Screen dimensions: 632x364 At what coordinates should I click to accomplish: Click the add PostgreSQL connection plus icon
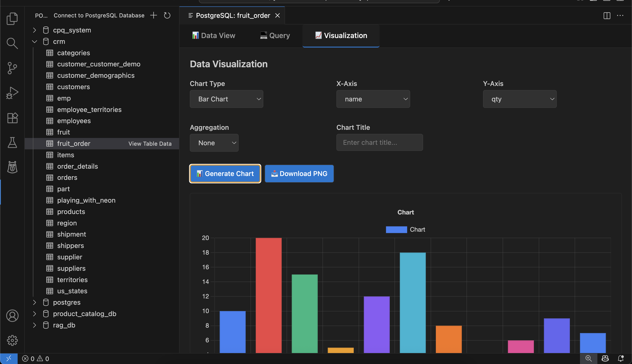click(153, 15)
